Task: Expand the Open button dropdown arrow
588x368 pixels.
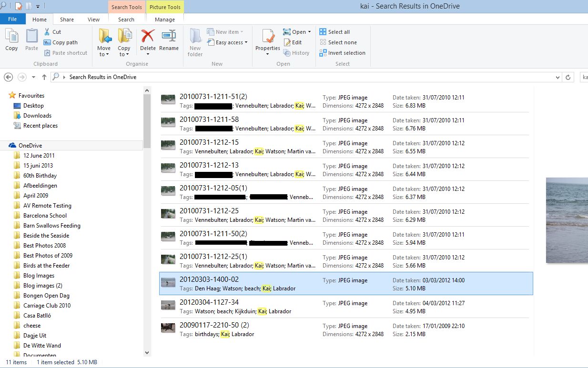Action: pos(309,32)
